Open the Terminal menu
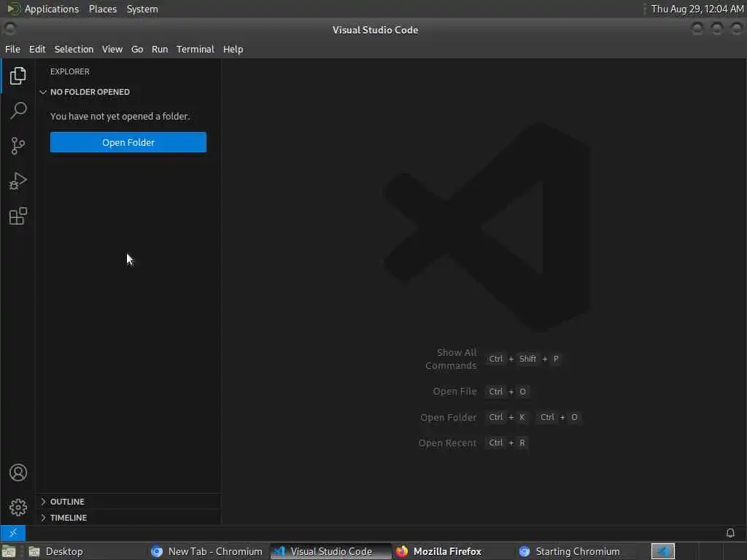Viewport: 747px width, 560px height. pos(196,49)
